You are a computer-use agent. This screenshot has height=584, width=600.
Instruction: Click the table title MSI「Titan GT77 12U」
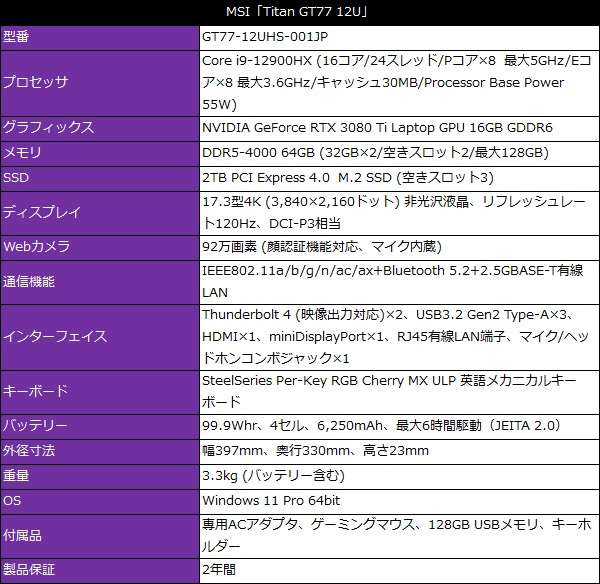click(x=298, y=12)
